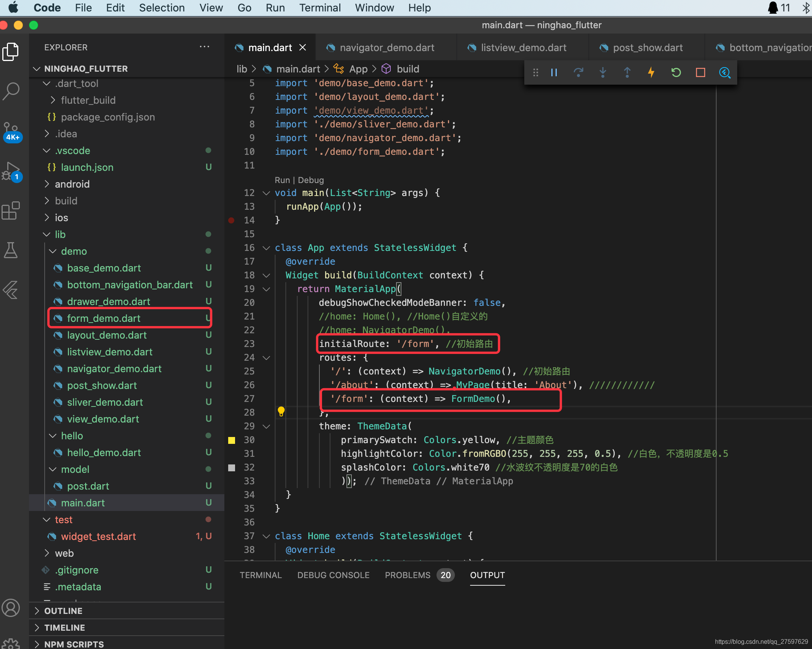Image resolution: width=812 pixels, height=649 pixels.
Task: Collapse the lib folder
Action: (x=47, y=235)
